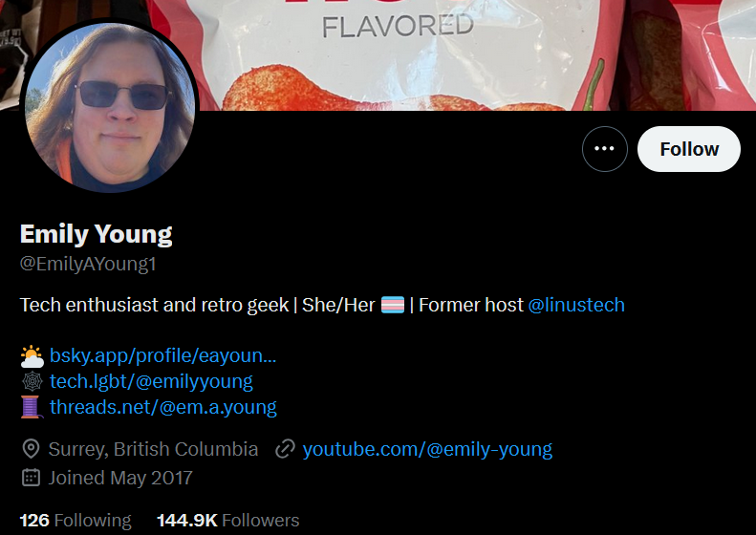The image size is (756, 535).
Task: Click the calendar icon by Joined date
Action: pyautogui.click(x=31, y=478)
